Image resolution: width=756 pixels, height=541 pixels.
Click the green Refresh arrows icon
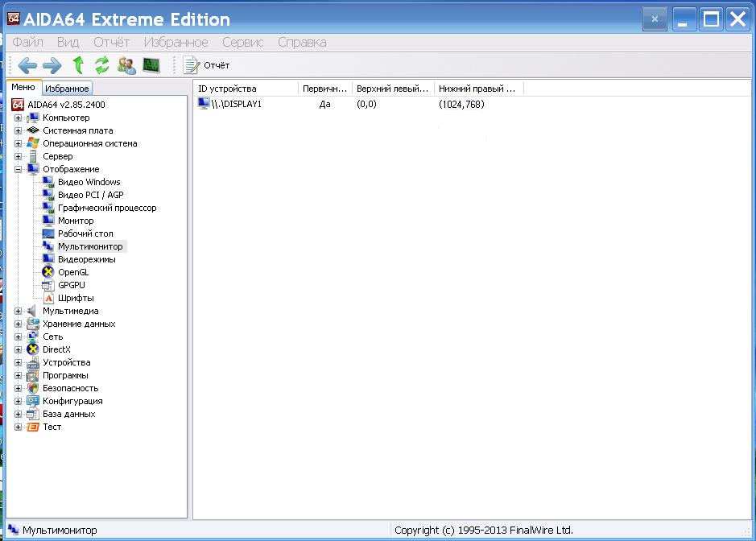[101, 65]
